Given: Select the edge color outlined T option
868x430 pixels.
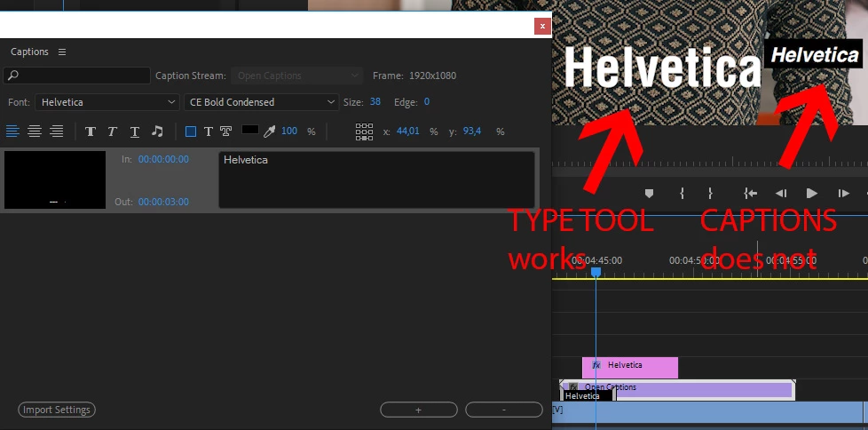Looking at the screenshot, I should [225, 131].
